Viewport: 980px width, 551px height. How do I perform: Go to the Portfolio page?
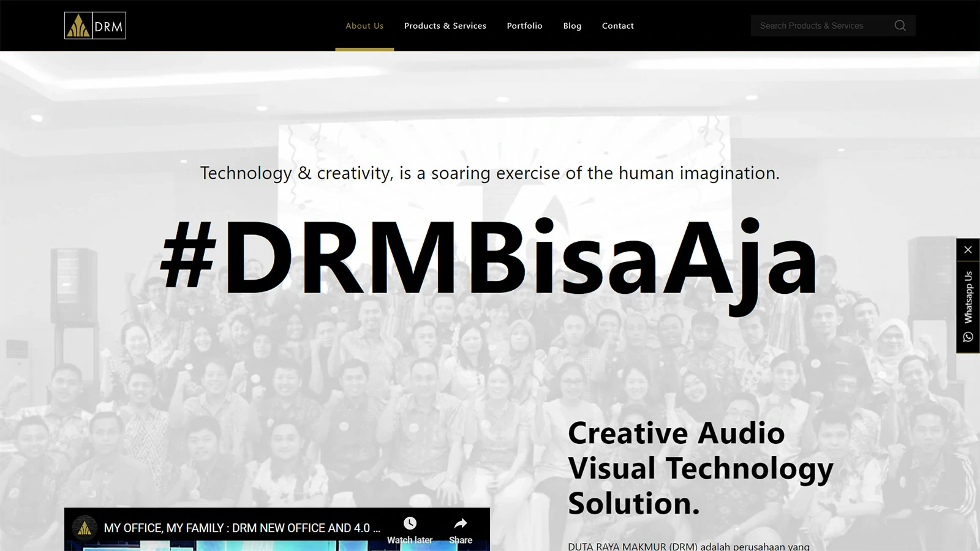(x=524, y=26)
